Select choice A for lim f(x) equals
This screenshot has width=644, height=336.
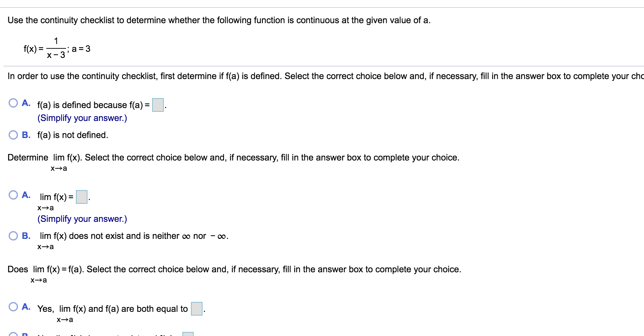point(13,195)
